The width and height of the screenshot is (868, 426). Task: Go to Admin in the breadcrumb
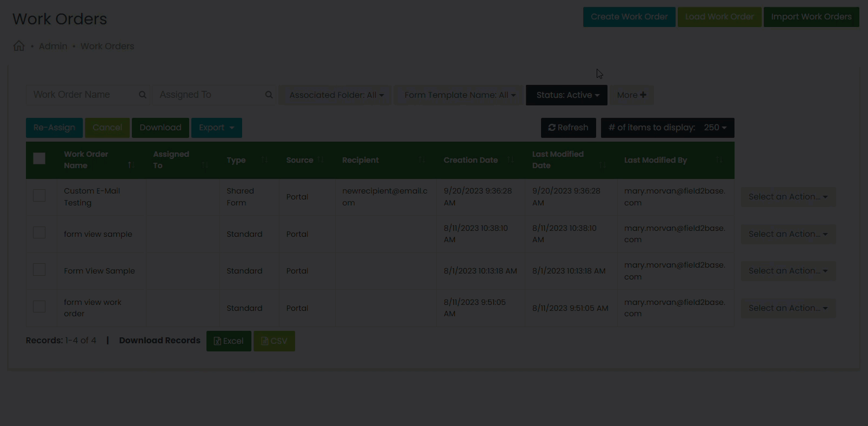coord(53,46)
